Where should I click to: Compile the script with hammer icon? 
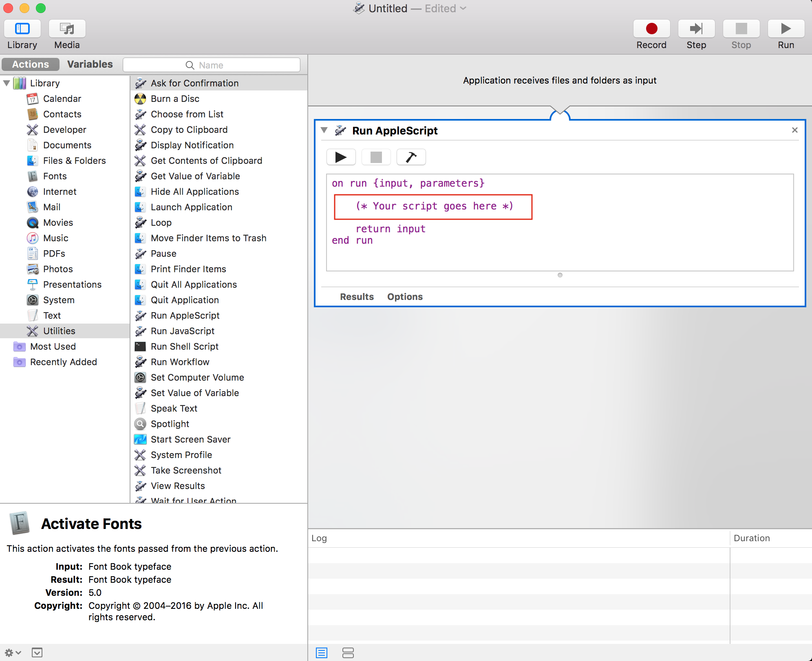click(411, 157)
